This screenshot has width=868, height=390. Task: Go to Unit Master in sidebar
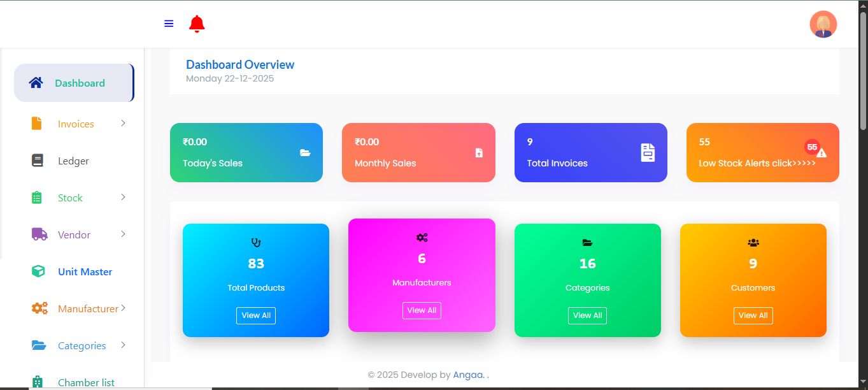(85, 272)
